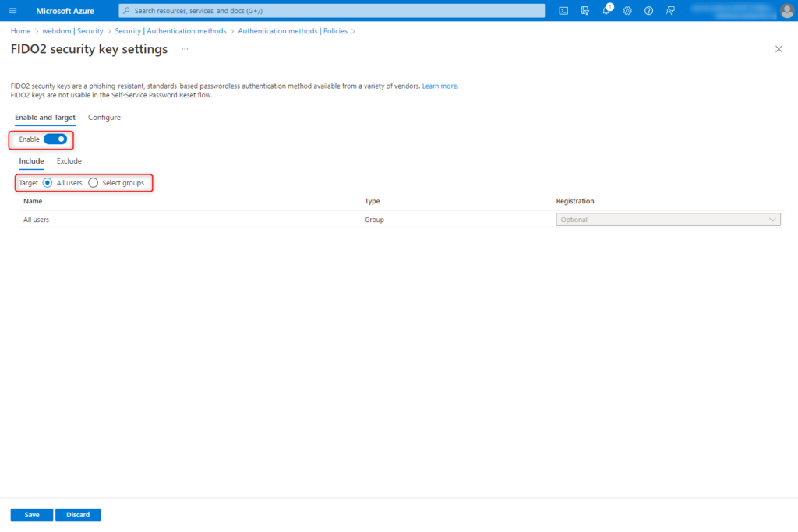The width and height of the screenshot is (798, 532).
Task: Open the Directories and subscriptions filter icon
Action: click(x=584, y=11)
